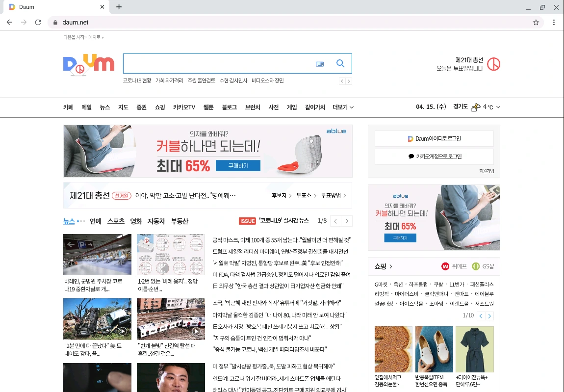The height and width of the screenshot is (392, 564).
Task: Switch to 영화 news tab
Action: point(136,221)
